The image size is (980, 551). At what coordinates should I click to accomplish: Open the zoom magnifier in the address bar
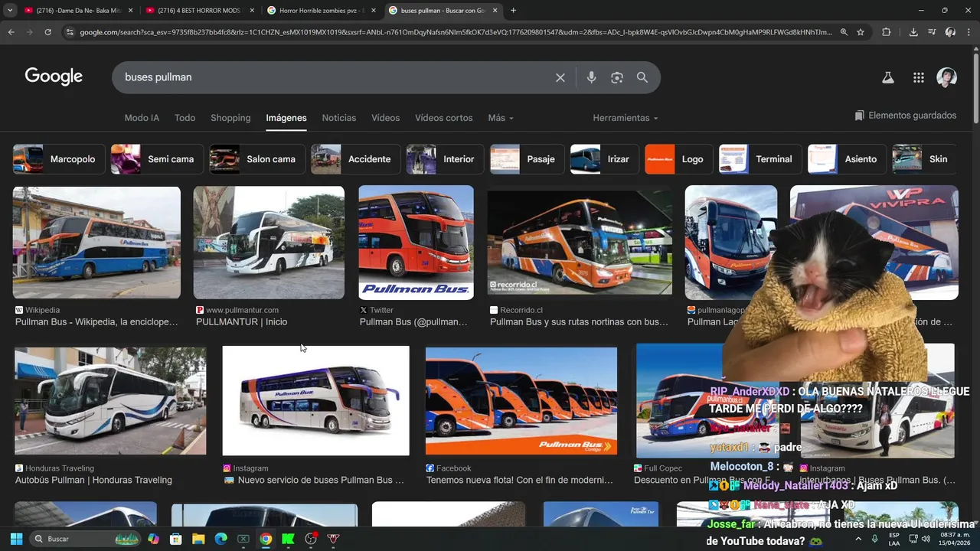pyautogui.click(x=844, y=32)
